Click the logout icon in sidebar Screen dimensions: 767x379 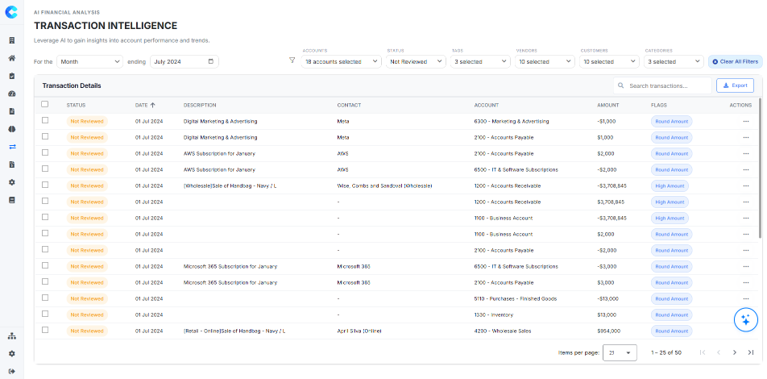12,371
